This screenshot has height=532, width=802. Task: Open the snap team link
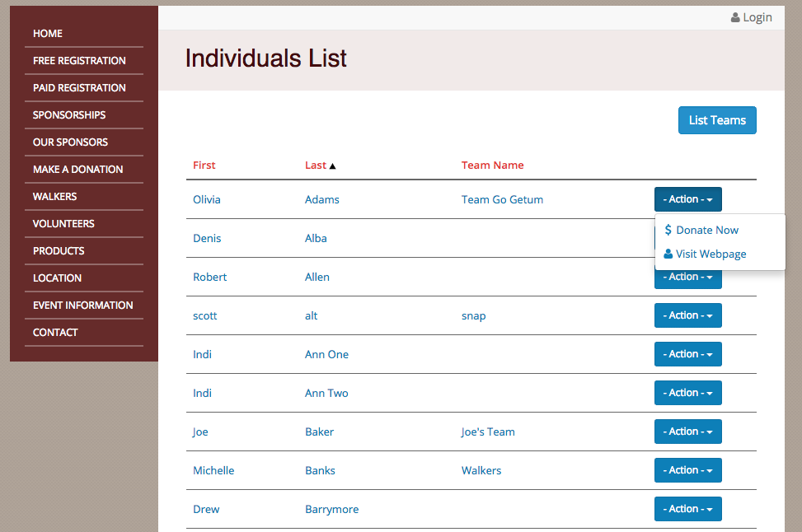474,316
